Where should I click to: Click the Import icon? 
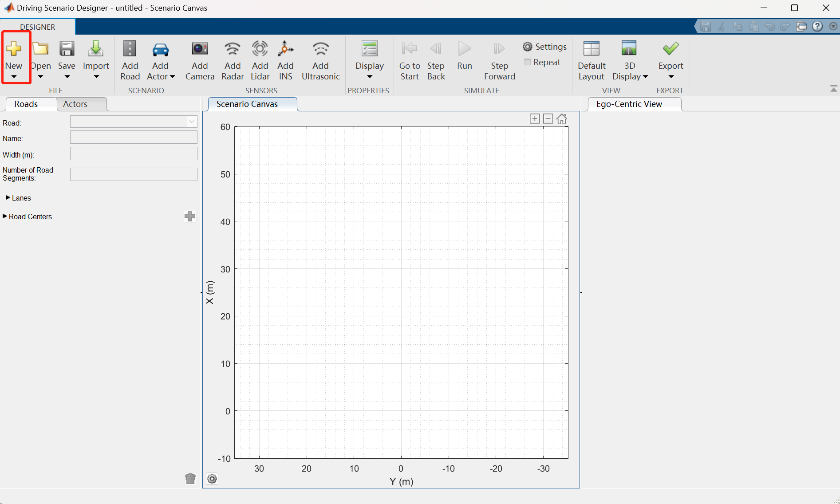click(x=96, y=48)
